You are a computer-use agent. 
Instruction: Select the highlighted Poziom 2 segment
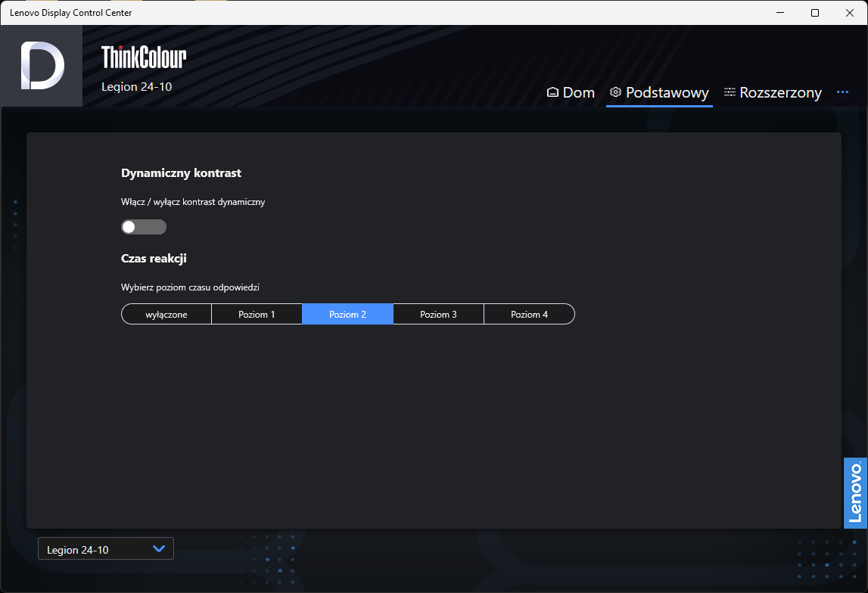coord(347,314)
